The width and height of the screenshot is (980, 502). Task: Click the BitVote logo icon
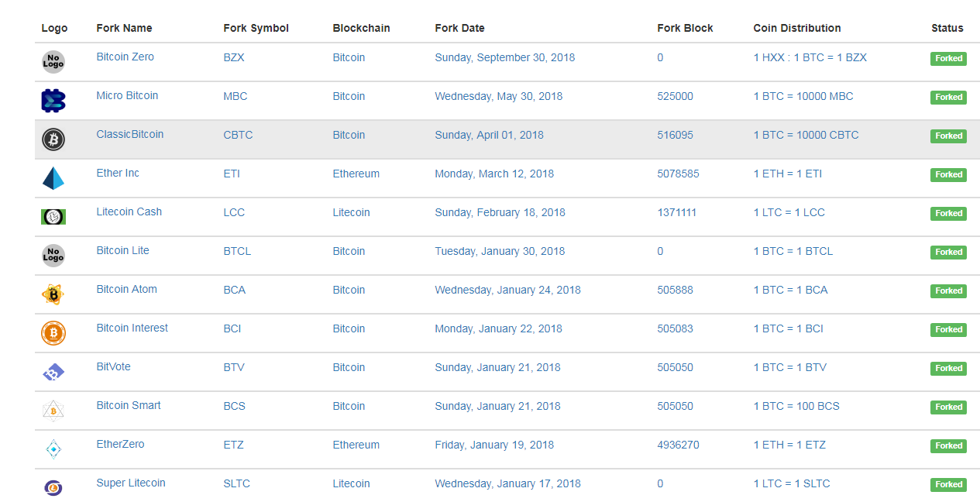point(53,373)
